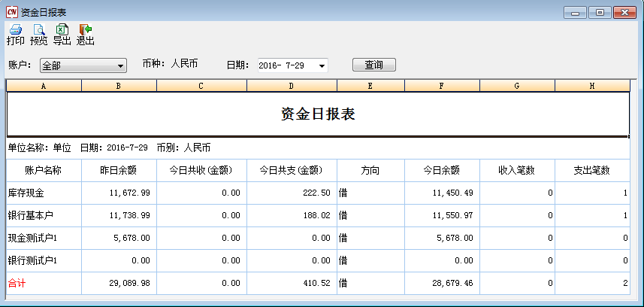Click the 银行基本户 row name cell

pos(44,216)
